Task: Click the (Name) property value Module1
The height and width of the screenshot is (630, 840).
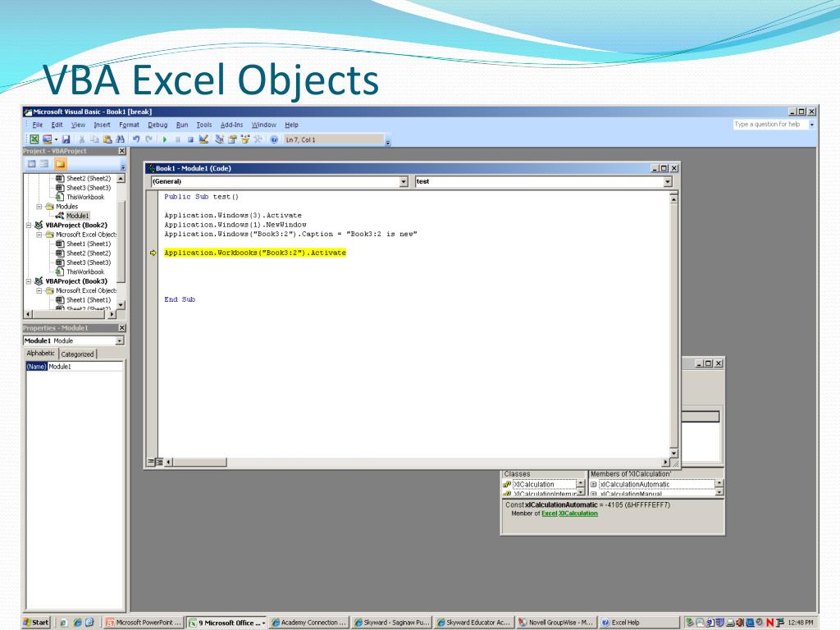Action: [85, 367]
